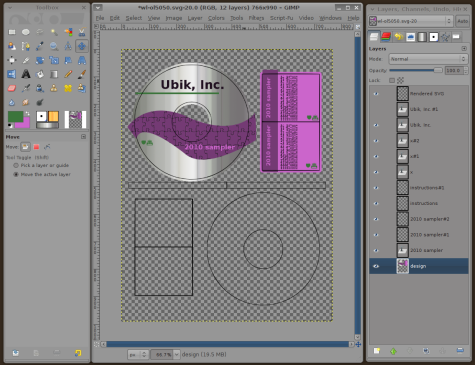This screenshot has height=365, width=475.
Task: Select the Eraser tool
Action: click(12, 88)
